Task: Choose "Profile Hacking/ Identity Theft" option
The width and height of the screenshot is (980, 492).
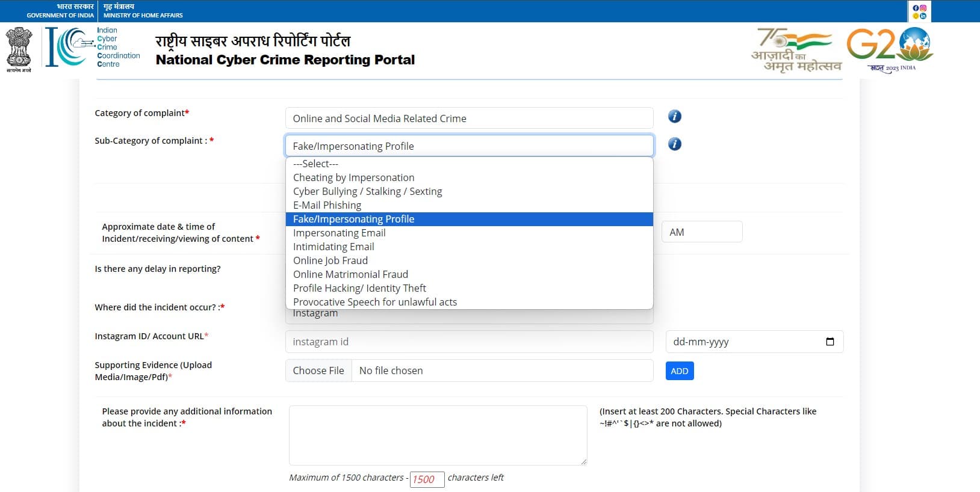Action: 359,288
